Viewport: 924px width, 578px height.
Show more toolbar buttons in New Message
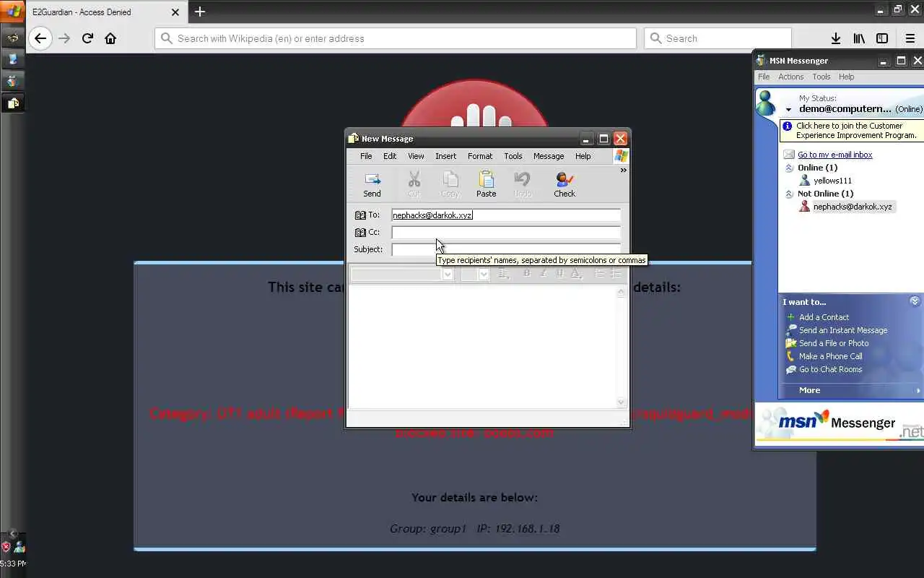(623, 171)
